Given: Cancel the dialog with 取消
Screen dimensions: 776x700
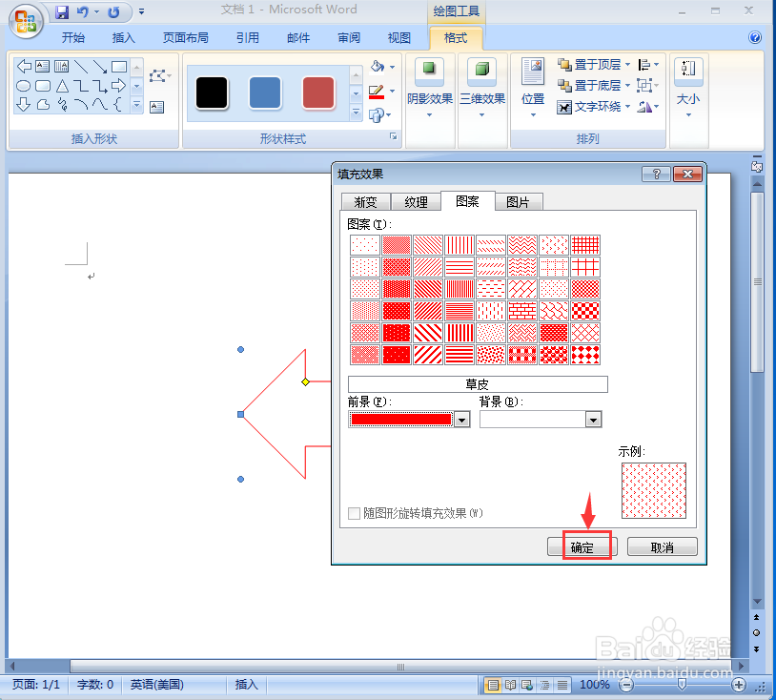Looking at the screenshot, I should coord(663,547).
